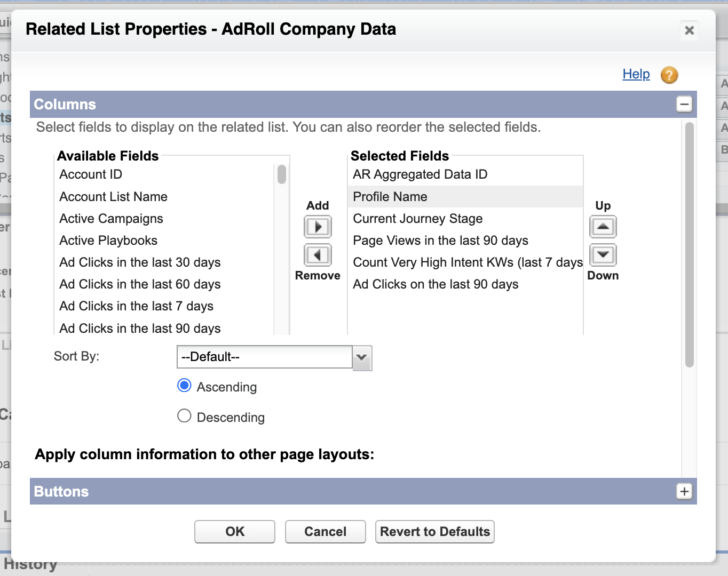Select Current Journey Stage in Selected Fields

click(417, 219)
